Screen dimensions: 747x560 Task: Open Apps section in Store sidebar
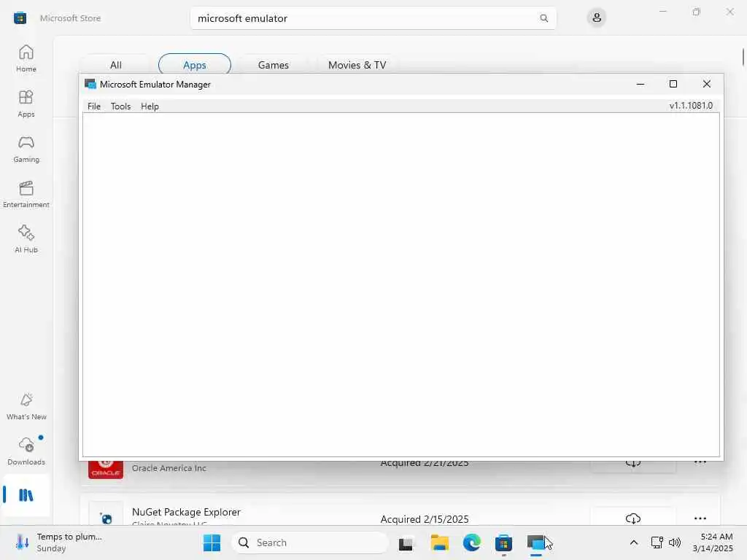pyautogui.click(x=26, y=104)
